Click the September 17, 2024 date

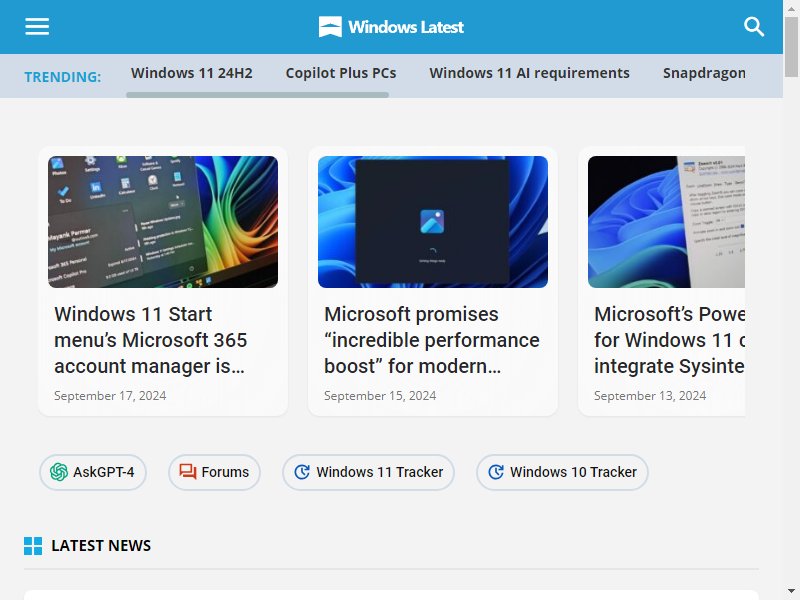110,396
